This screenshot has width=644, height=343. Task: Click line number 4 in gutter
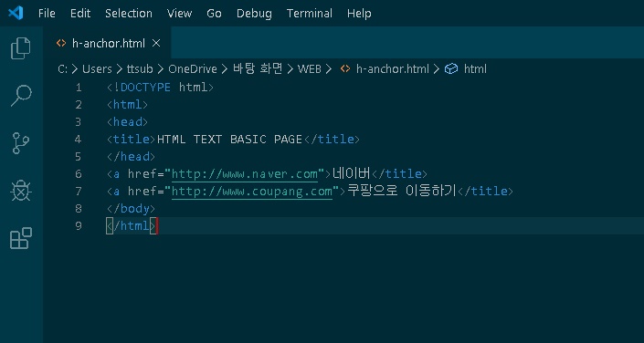pos(78,140)
